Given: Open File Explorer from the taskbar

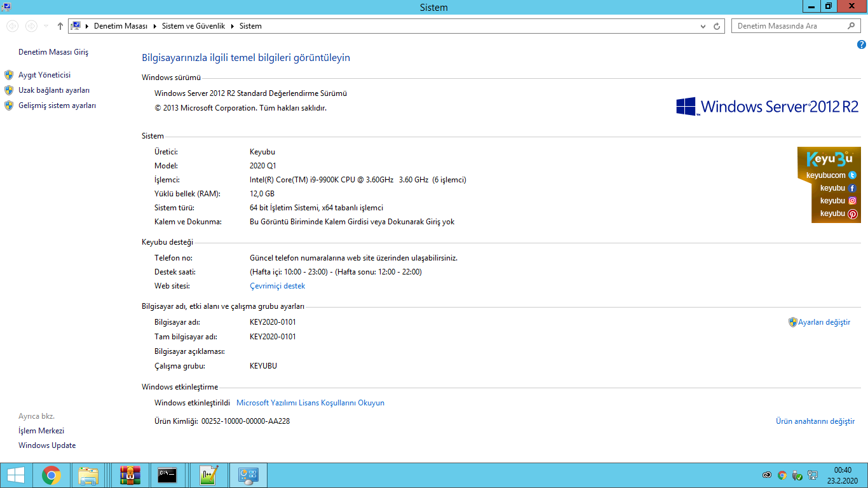Looking at the screenshot, I should click(x=88, y=475).
